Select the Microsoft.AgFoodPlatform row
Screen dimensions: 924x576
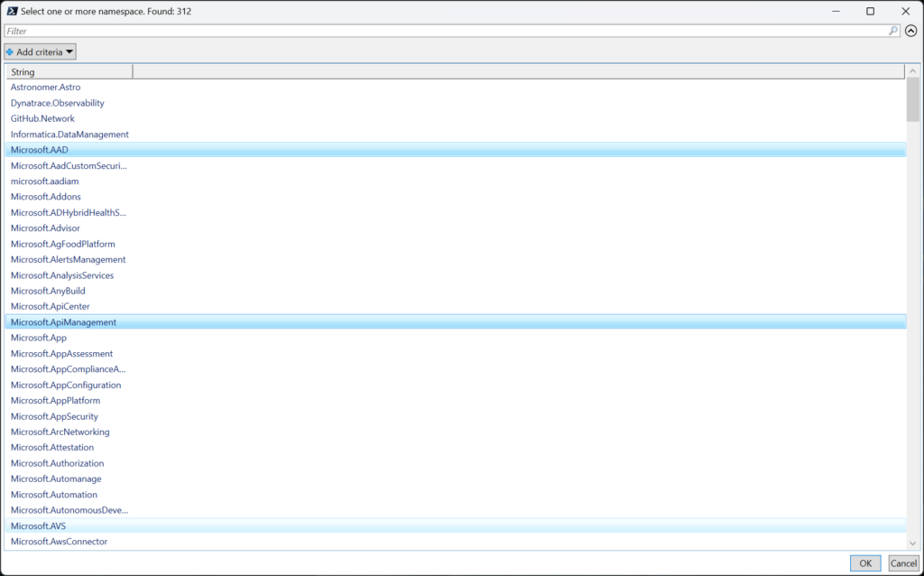pos(456,244)
